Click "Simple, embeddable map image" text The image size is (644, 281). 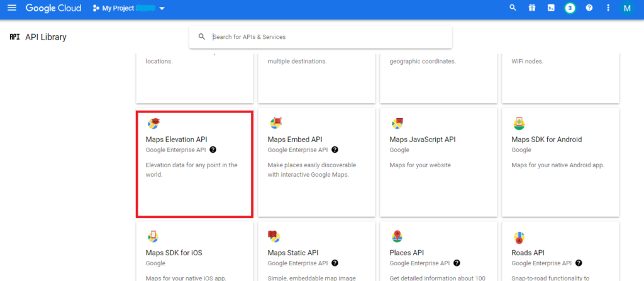click(311, 278)
